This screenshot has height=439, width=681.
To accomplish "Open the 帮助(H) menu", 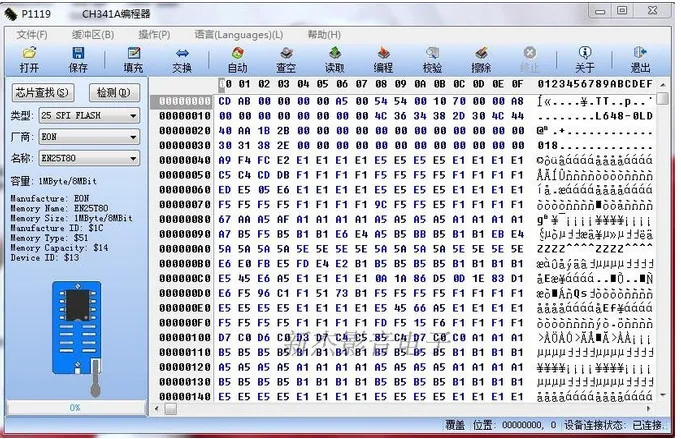I will pos(324,34).
